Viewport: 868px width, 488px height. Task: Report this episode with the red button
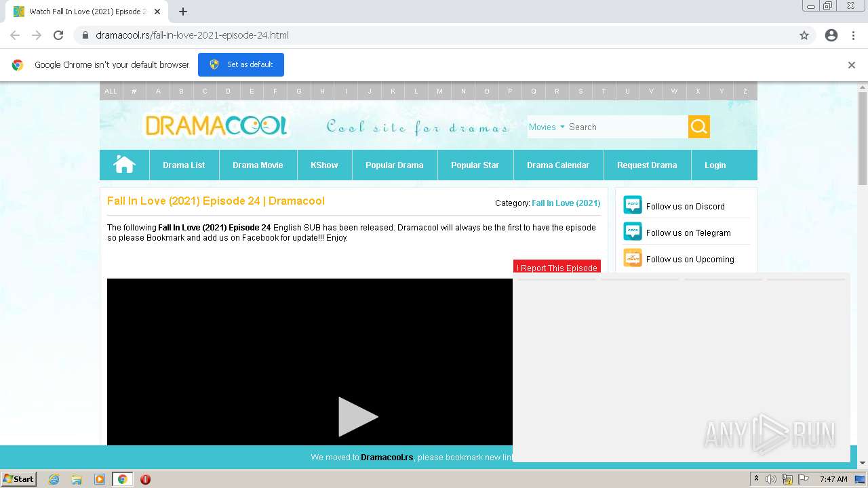(x=557, y=268)
